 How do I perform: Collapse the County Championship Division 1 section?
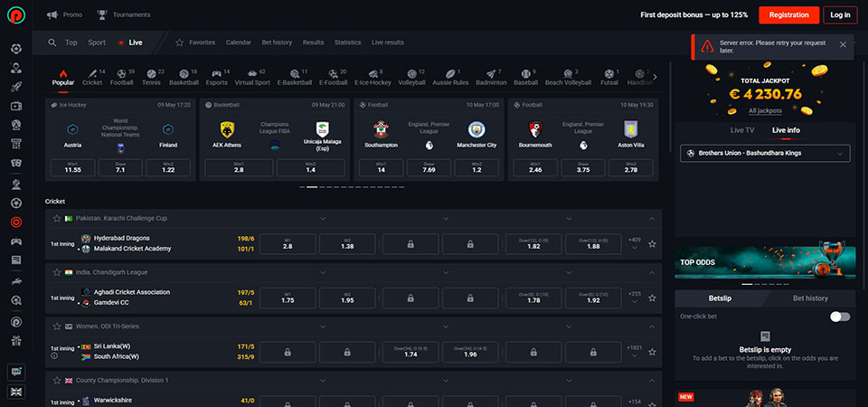coord(652,381)
